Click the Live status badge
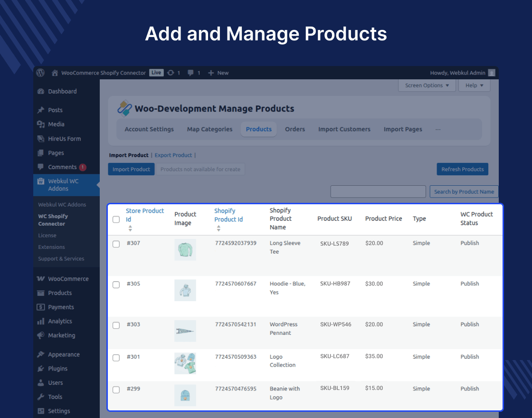532x418 pixels. tap(156, 73)
